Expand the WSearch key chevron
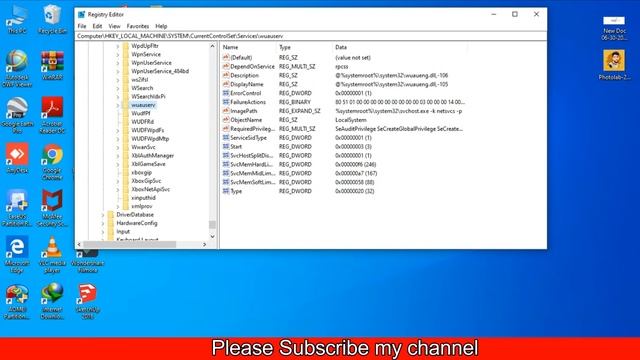 click(x=118, y=88)
